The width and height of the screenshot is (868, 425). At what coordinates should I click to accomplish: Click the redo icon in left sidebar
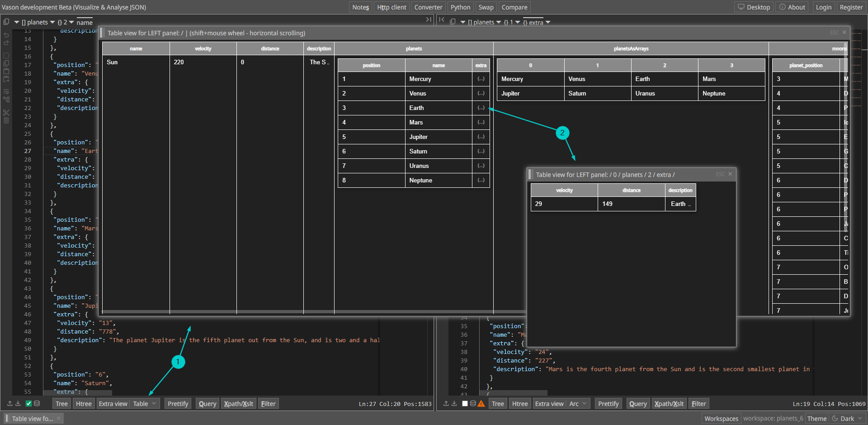[6, 43]
